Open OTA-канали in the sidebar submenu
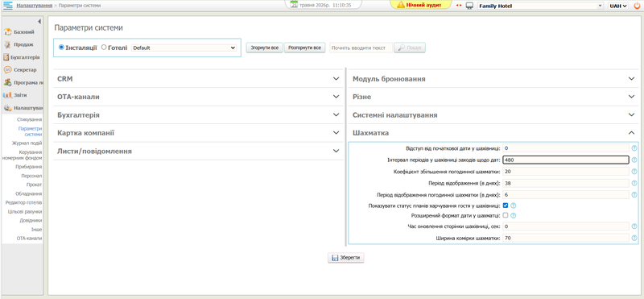The width and height of the screenshot is (644, 299). point(30,238)
